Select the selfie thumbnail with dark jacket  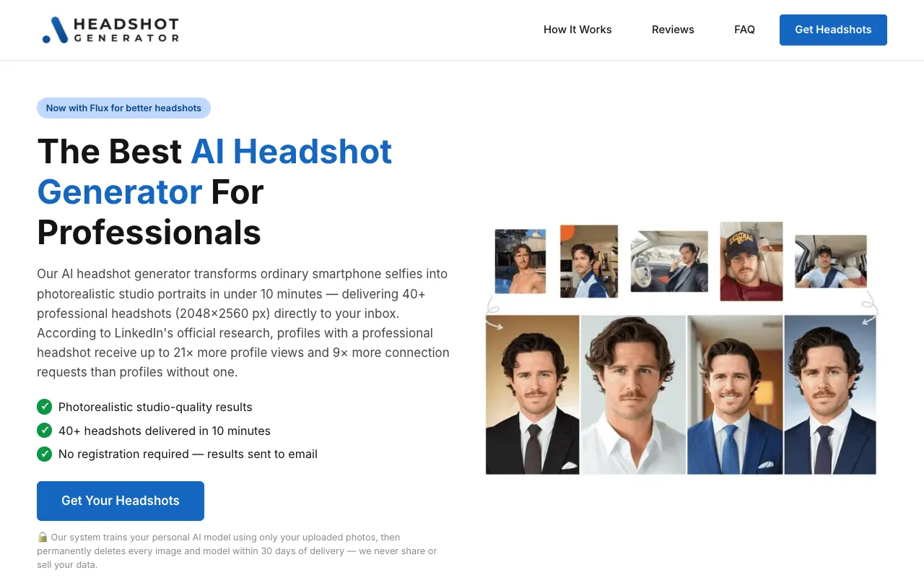[x=589, y=262]
